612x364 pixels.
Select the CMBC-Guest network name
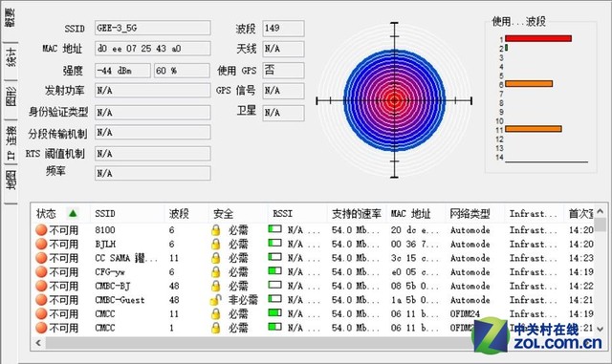[x=120, y=300]
